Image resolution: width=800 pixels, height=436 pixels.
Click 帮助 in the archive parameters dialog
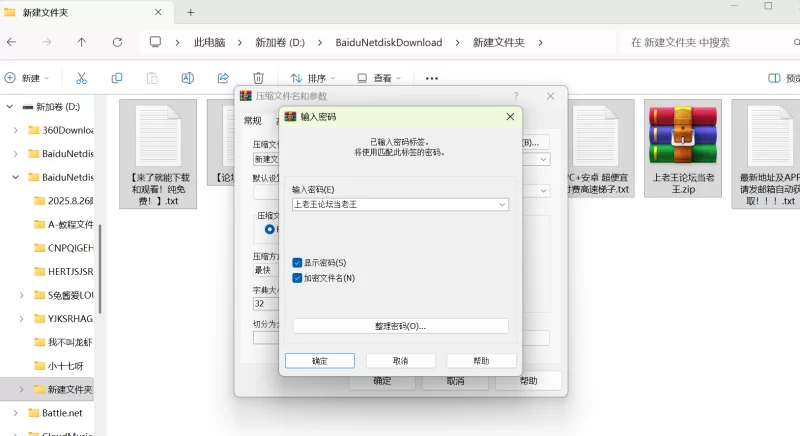pyautogui.click(x=528, y=381)
